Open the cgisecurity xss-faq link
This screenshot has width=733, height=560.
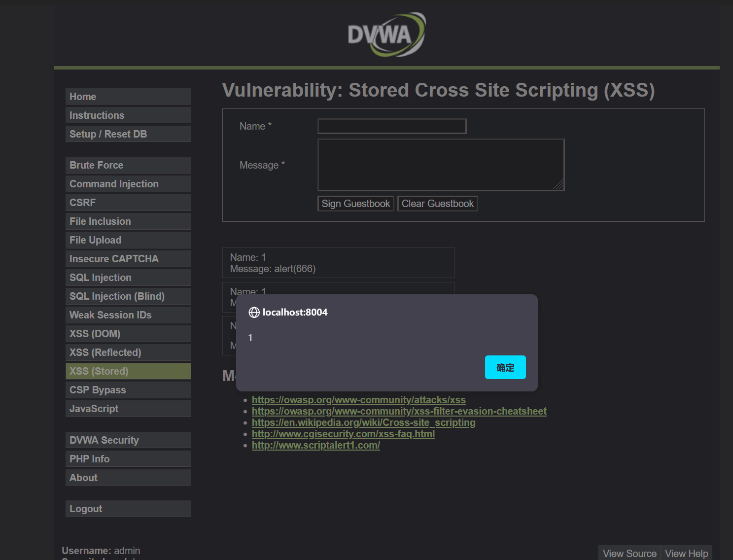click(343, 434)
